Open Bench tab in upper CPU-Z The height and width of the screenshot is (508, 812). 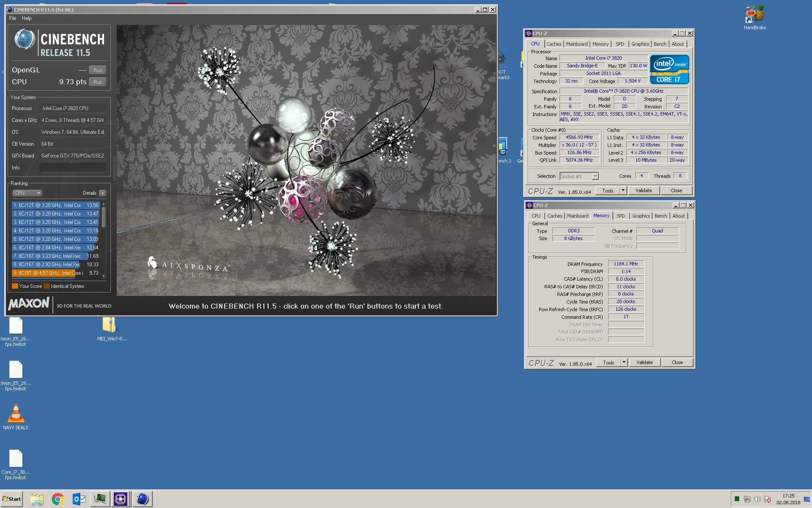(x=660, y=44)
